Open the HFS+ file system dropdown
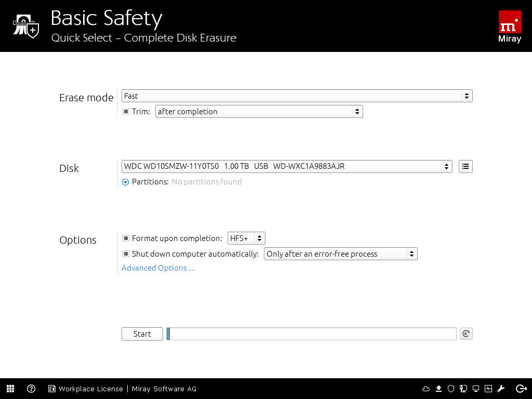Screen dimensions: 532x399 [246, 238]
